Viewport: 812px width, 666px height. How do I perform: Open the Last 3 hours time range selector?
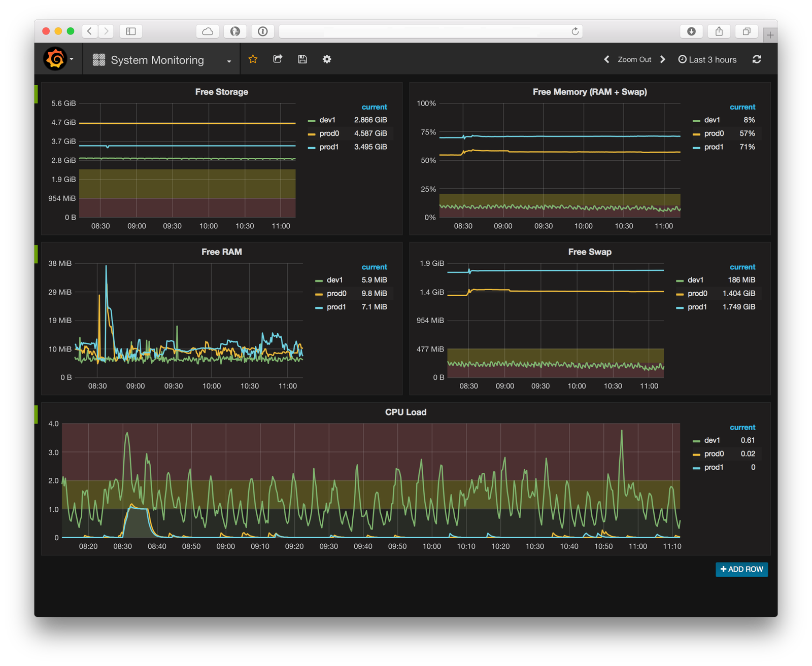coord(712,59)
